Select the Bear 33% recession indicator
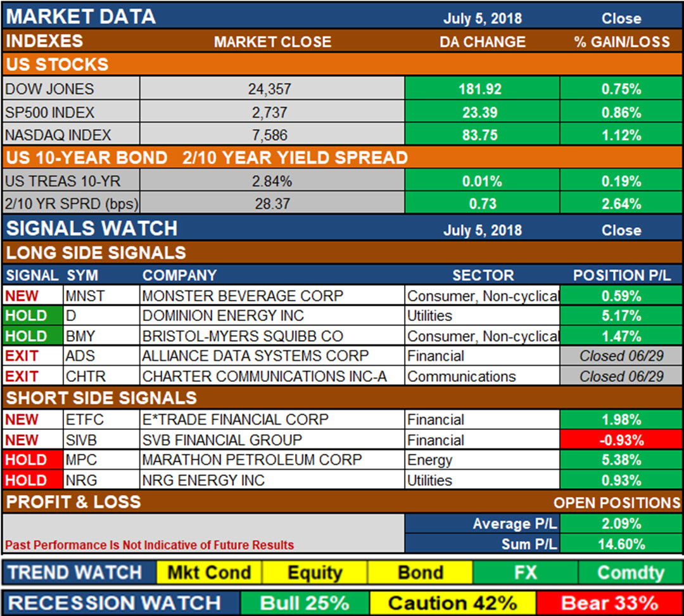684x616 pixels. point(609,603)
